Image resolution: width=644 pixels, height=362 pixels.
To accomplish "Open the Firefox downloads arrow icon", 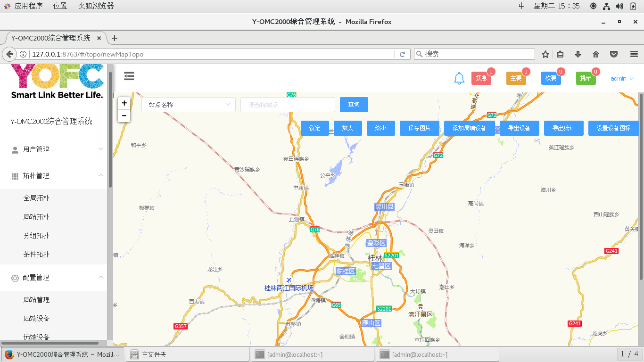I will (578, 54).
